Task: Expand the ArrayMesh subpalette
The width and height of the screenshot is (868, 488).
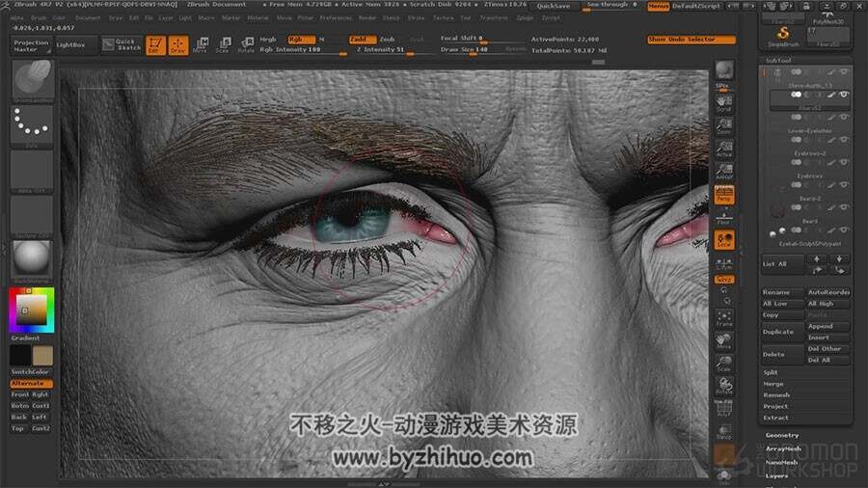Action: pyautogui.click(x=783, y=448)
